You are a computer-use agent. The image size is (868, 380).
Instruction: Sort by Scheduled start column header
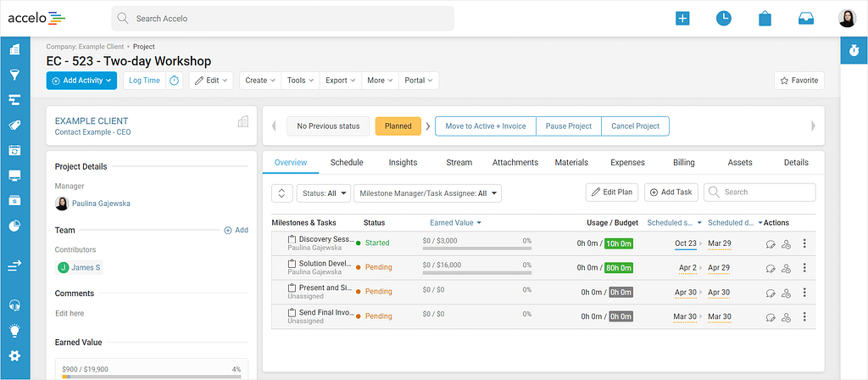(x=674, y=223)
